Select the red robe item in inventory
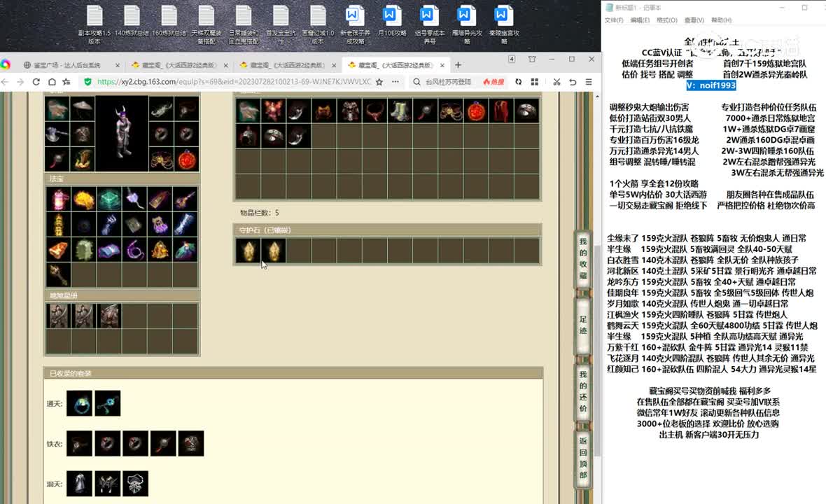Image resolution: width=826 pixels, height=504 pixels. [x=501, y=111]
